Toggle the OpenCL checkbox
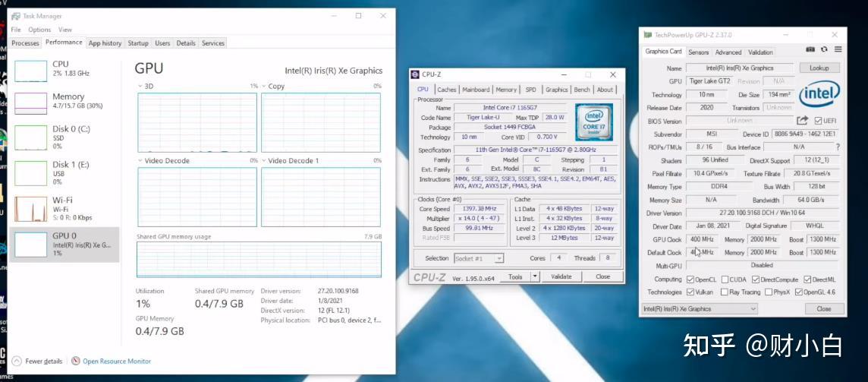This screenshot has height=382, width=868. [690, 279]
